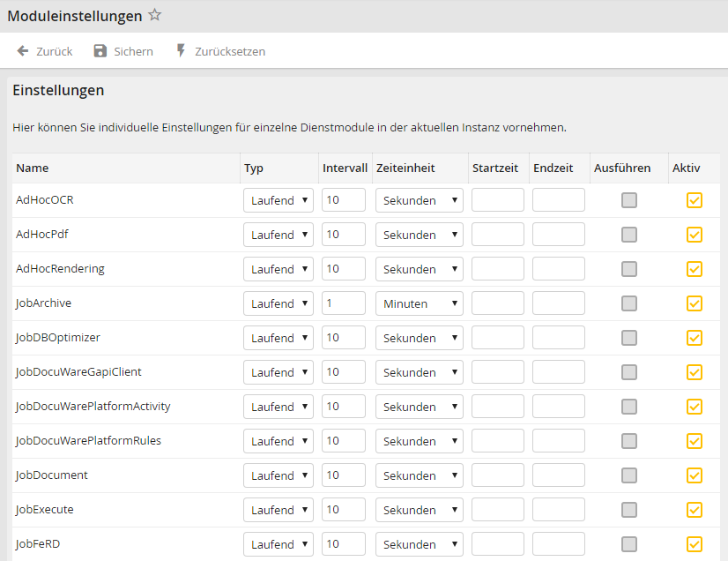This screenshot has width=728, height=561.
Task: Tick the Ausführen checkbox for JobFeRD
Action: [629, 544]
